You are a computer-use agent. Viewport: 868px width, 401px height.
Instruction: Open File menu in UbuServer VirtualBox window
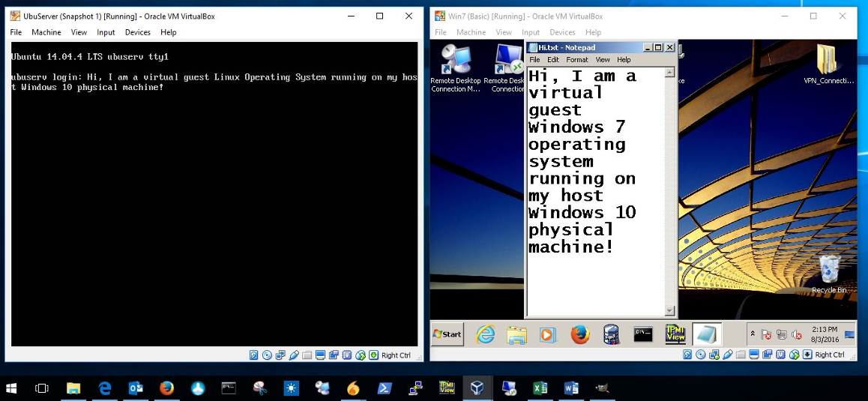(x=16, y=32)
